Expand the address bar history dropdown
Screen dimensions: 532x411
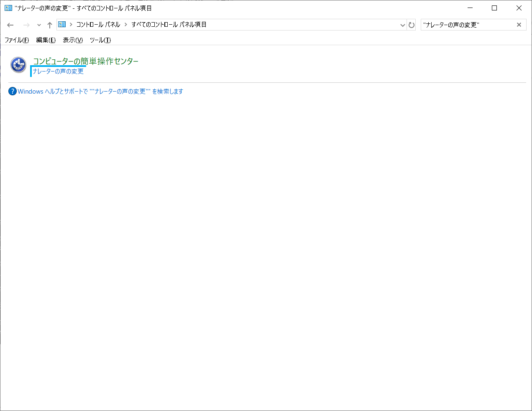click(402, 25)
